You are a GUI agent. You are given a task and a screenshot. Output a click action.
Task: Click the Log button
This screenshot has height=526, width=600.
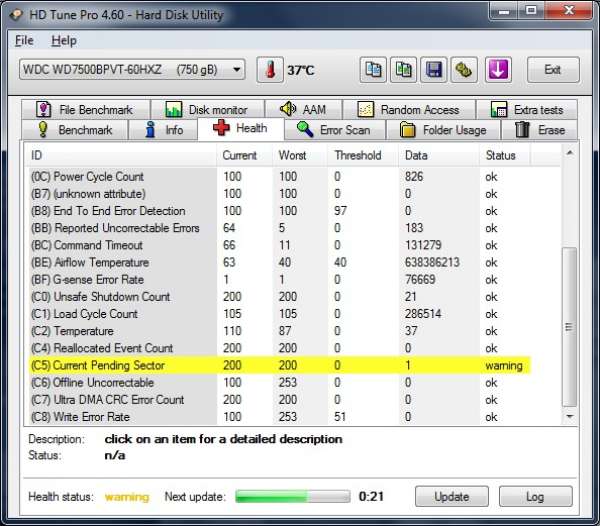535,497
